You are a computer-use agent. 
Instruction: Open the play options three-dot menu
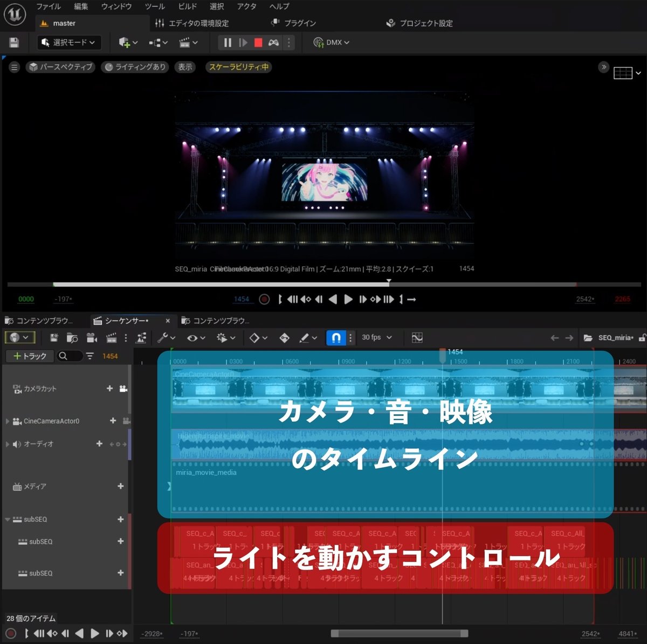coord(288,43)
